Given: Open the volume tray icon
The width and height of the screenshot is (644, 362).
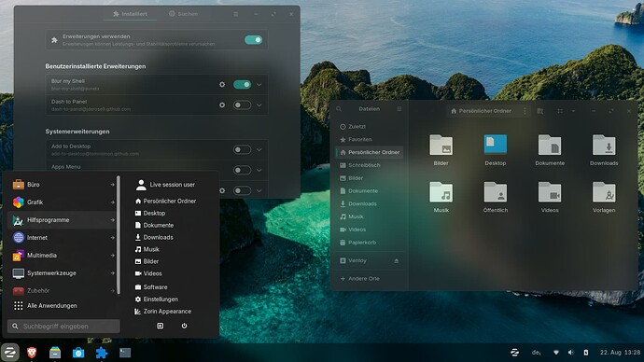Looking at the screenshot, I should click(x=571, y=352).
